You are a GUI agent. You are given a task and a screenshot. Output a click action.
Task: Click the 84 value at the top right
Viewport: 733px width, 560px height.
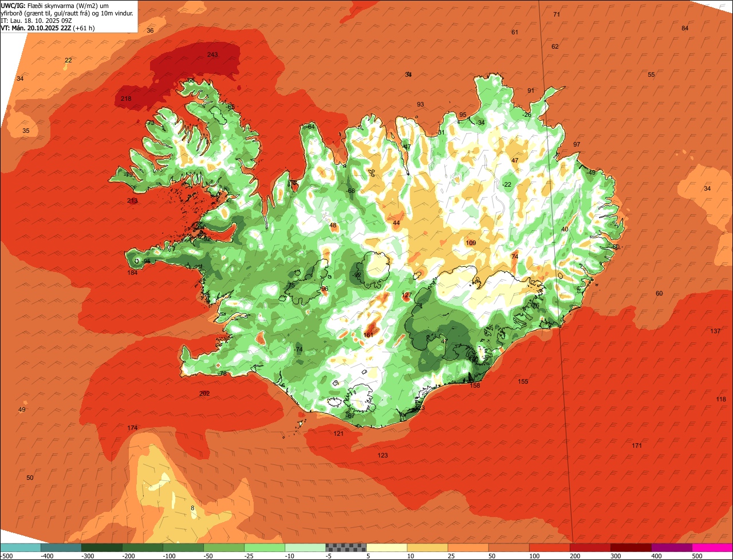pyautogui.click(x=685, y=28)
